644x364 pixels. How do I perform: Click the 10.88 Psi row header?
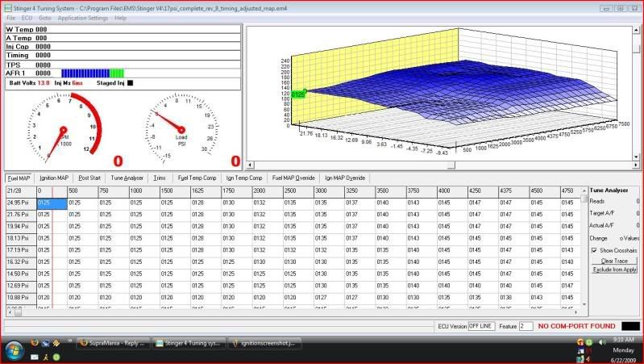pyautogui.click(x=21, y=297)
